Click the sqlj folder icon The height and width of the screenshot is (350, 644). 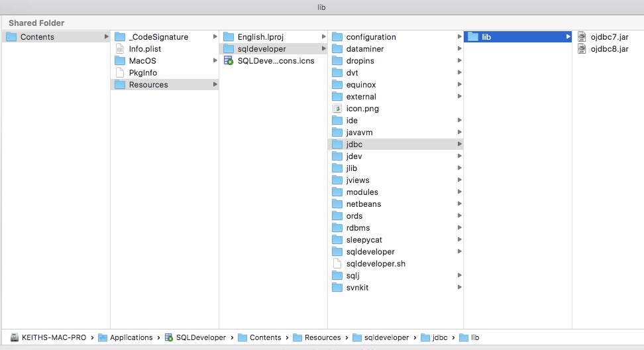pos(337,275)
